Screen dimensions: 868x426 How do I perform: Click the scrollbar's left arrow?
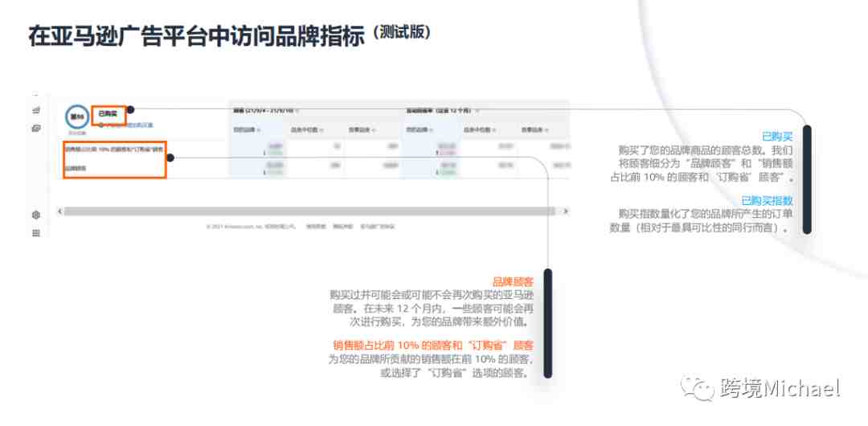click(x=59, y=211)
